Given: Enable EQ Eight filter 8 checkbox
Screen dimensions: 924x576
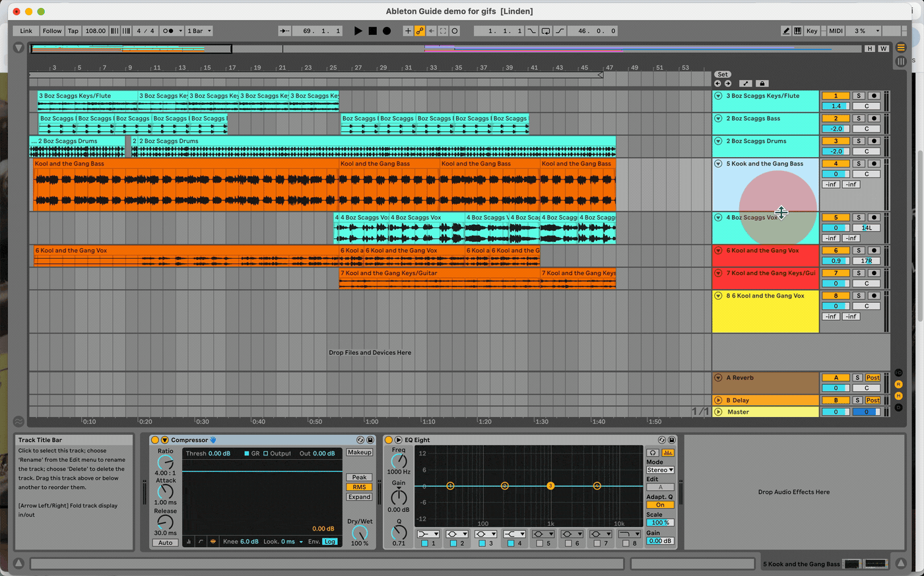Looking at the screenshot, I should [626, 544].
